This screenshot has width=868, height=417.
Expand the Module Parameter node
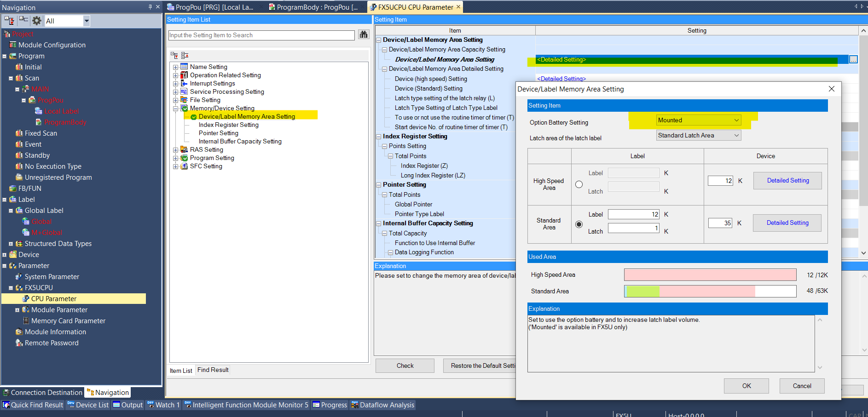click(17, 310)
